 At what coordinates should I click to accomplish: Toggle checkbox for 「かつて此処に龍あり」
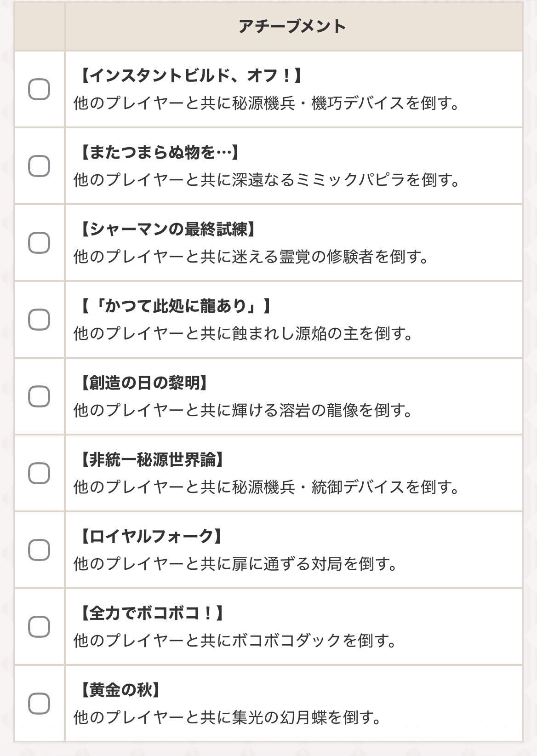pyautogui.click(x=39, y=320)
